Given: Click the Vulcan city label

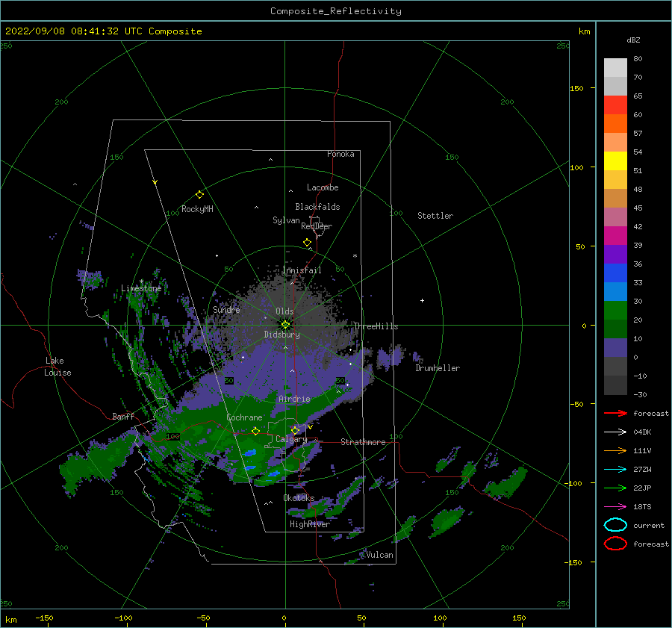Looking at the screenshot, I should [380, 555].
